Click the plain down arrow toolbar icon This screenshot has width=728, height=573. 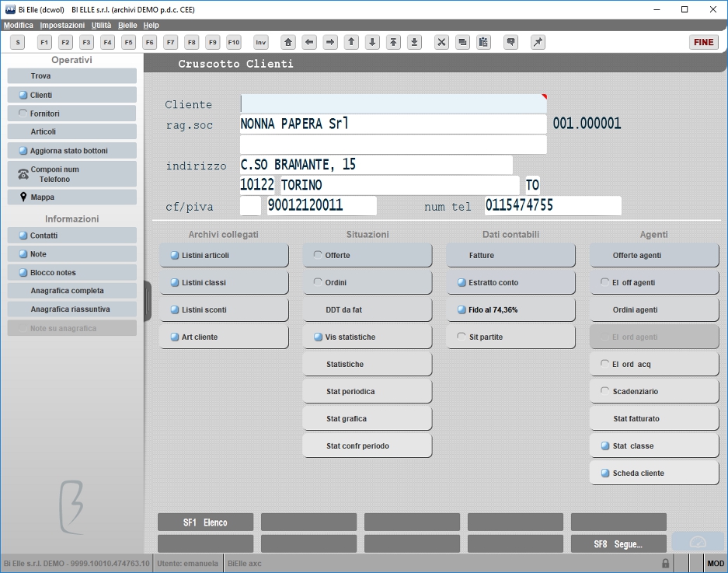(x=372, y=42)
